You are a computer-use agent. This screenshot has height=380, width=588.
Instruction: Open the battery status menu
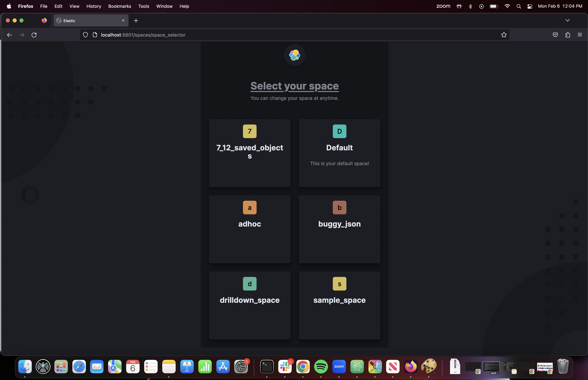(x=493, y=6)
